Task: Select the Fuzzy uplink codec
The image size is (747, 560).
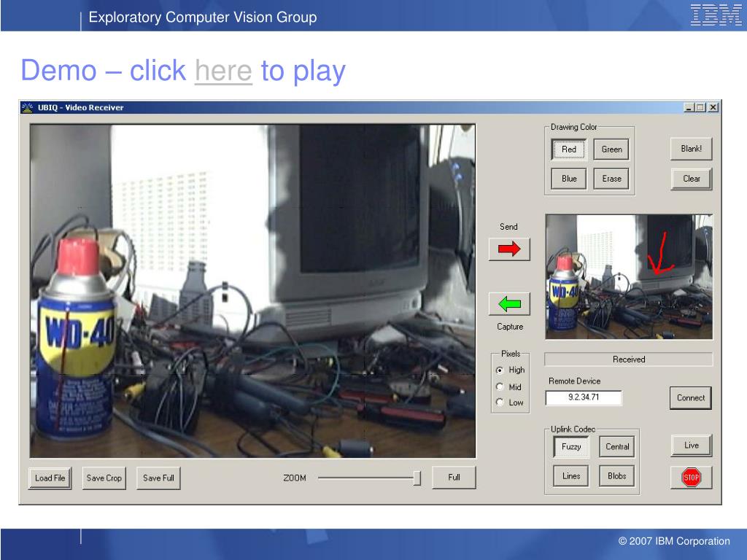Action: [x=571, y=447]
